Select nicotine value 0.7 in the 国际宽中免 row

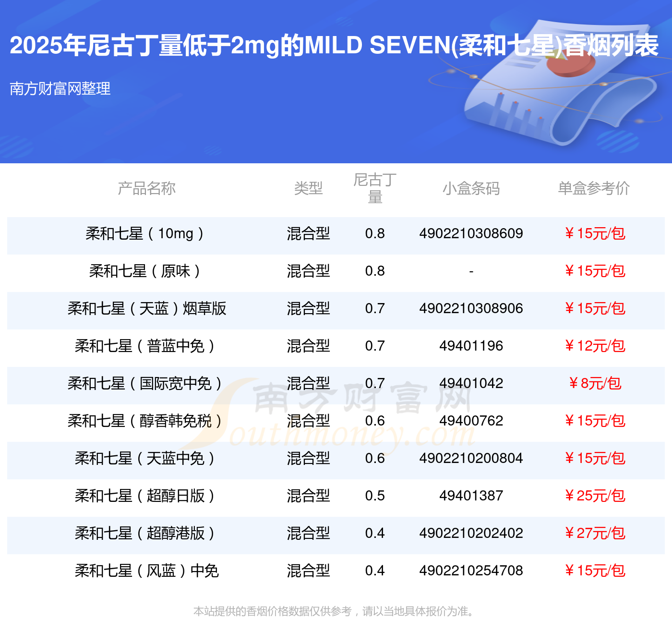coord(375,383)
